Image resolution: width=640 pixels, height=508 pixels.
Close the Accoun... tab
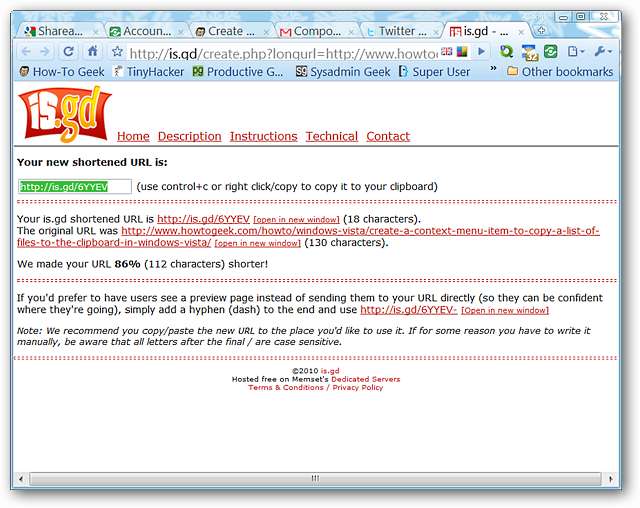pyautogui.click(x=181, y=32)
